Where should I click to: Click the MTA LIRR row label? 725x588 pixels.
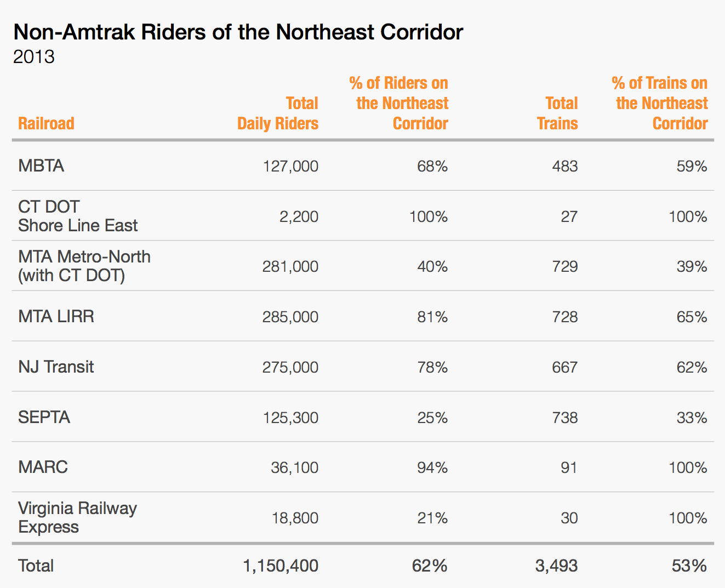click(x=56, y=316)
